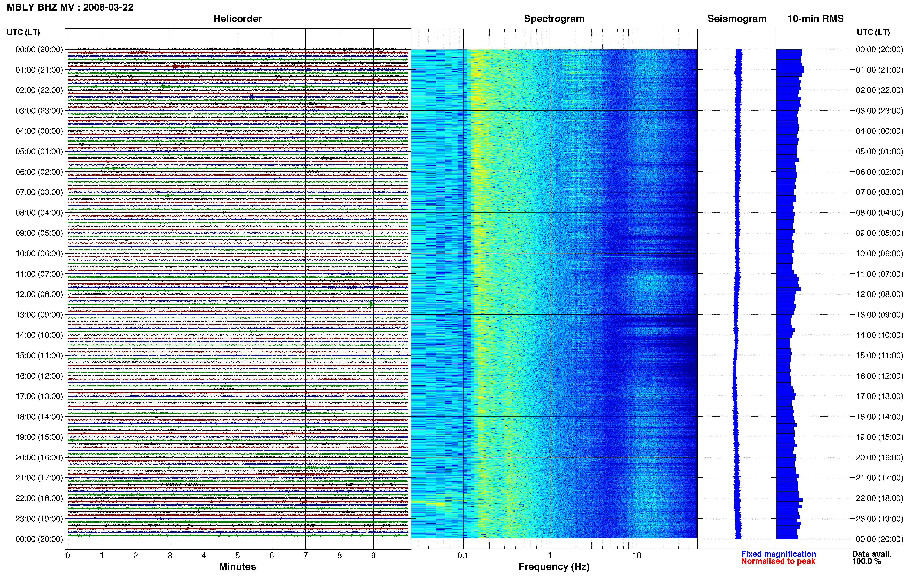Screen dimensions: 924x578
Task: Click the 'Frequency (Hz)' axis title
Action: pos(554,566)
